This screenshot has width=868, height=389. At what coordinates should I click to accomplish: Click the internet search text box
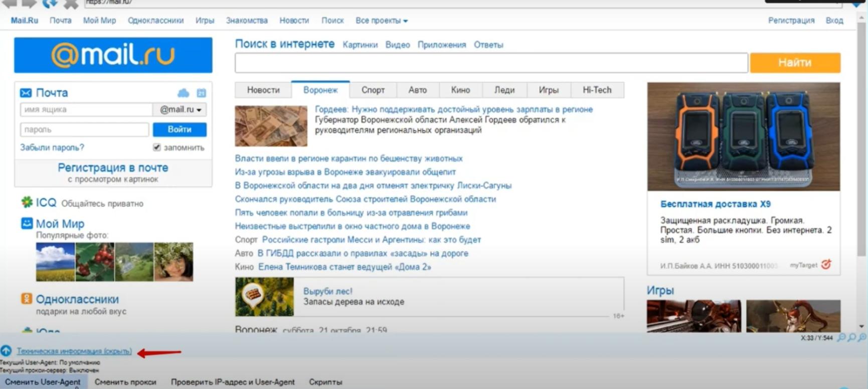pyautogui.click(x=491, y=63)
